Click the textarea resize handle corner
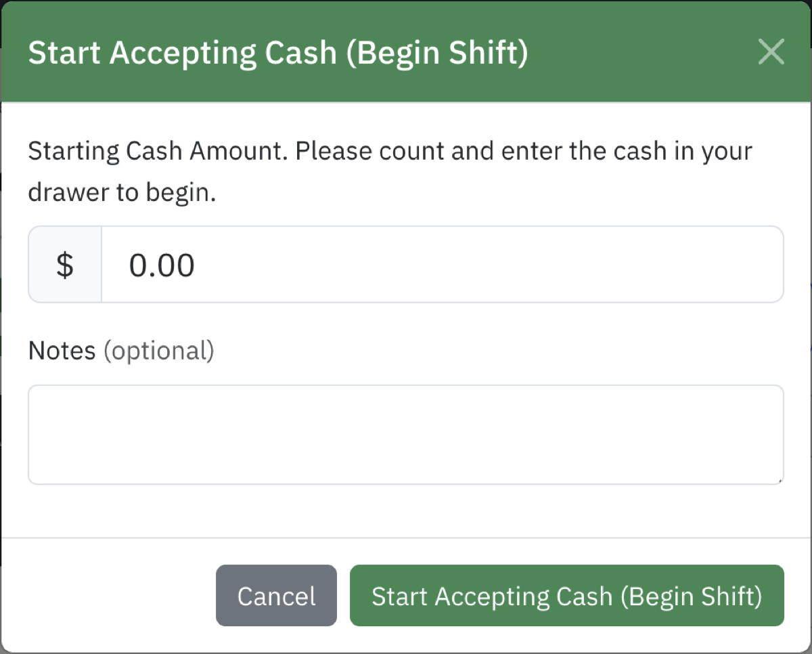812x654 pixels. tap(780, 481)
